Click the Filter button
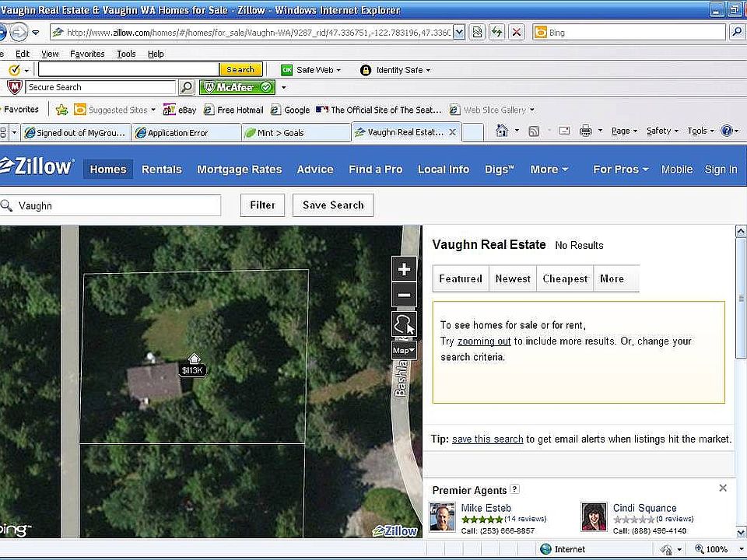Image resolution: width=747 pixels, height=560 pixels. (x=262, y=205)
